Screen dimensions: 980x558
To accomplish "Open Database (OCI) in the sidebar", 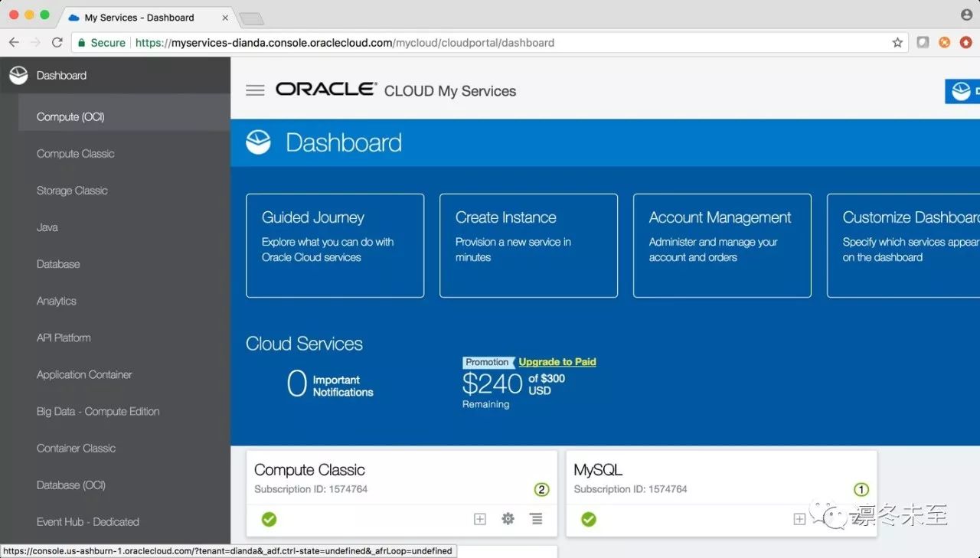I will point(71,485).
